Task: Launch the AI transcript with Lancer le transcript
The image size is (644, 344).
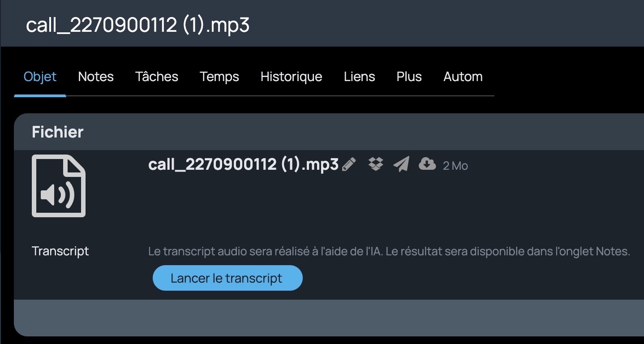Action: click(x=228, y=278)
